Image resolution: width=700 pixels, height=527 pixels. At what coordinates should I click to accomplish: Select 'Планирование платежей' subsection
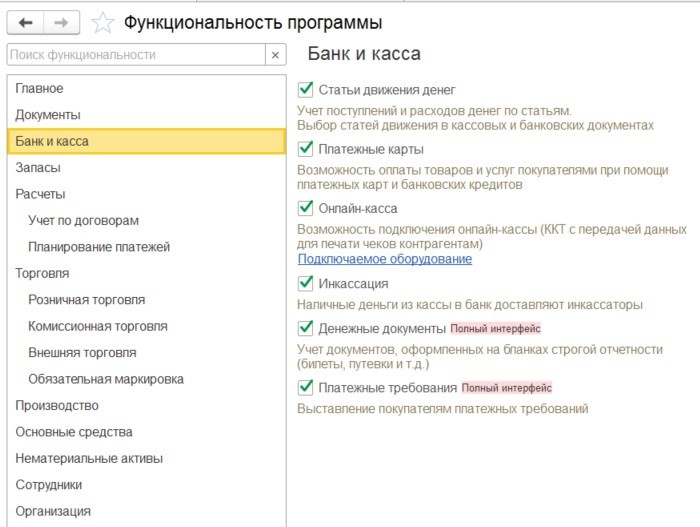click(146, 247)
